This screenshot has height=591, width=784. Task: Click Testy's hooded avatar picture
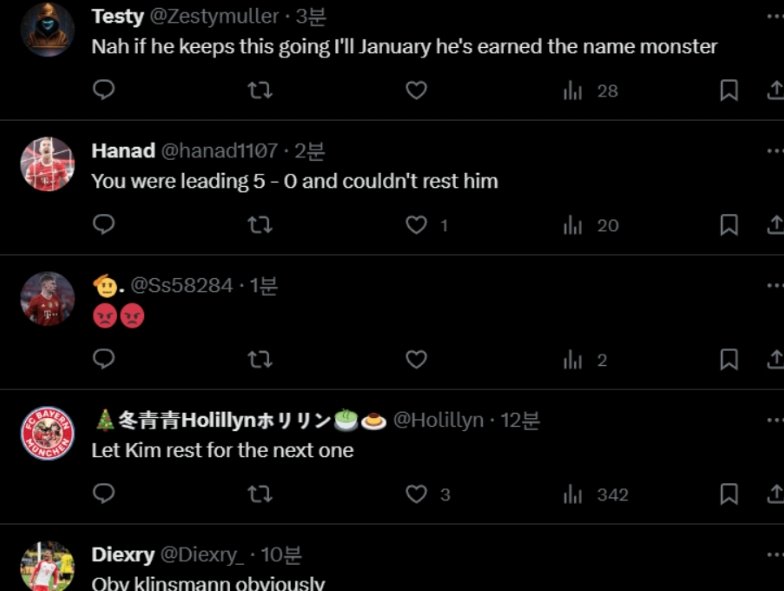(x=48, y=30)
